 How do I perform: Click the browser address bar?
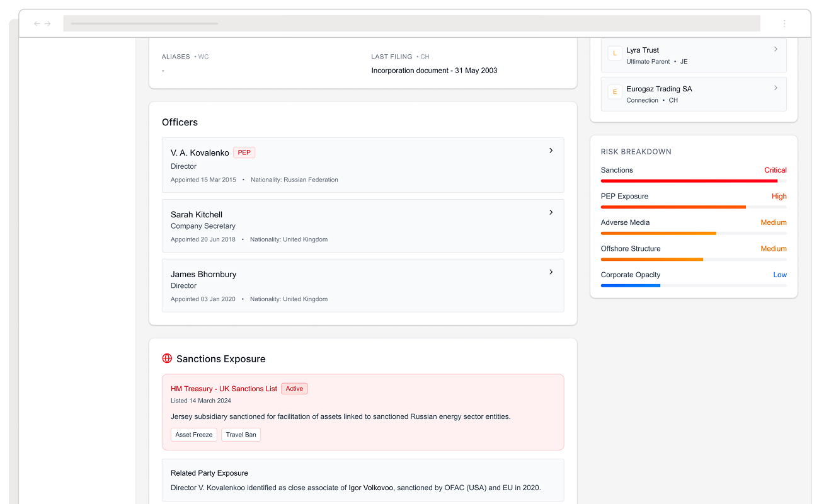point(411,23)
